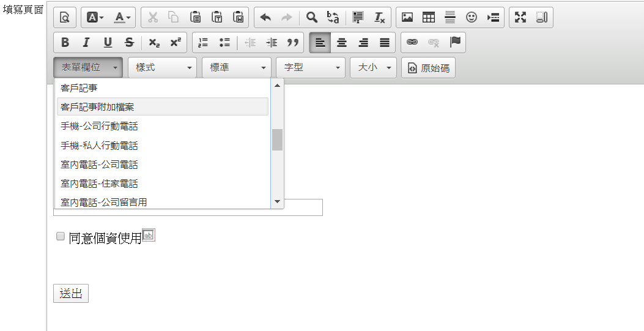The width and height of the screenshot is (644, 331).
Task: Open the background color picker
Action: (95, 17)
